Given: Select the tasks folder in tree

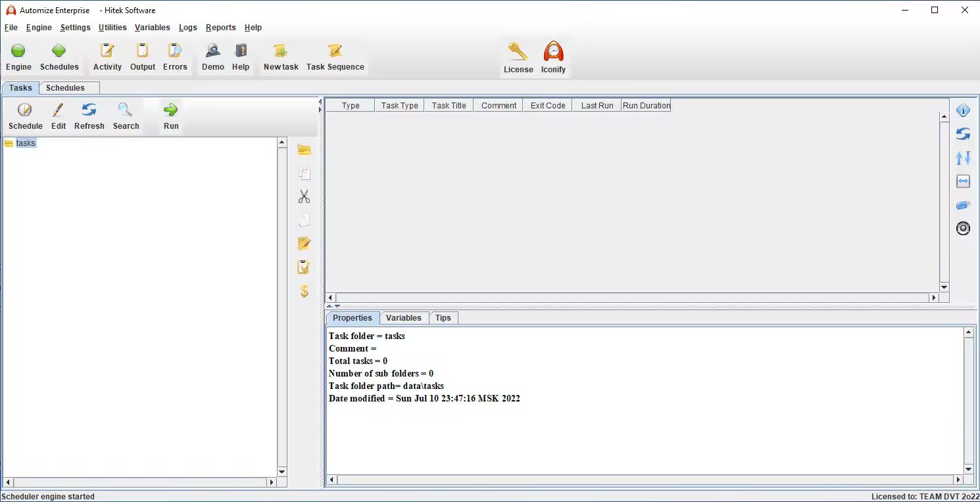Looking at the screenshot, I should pos(26,143).
